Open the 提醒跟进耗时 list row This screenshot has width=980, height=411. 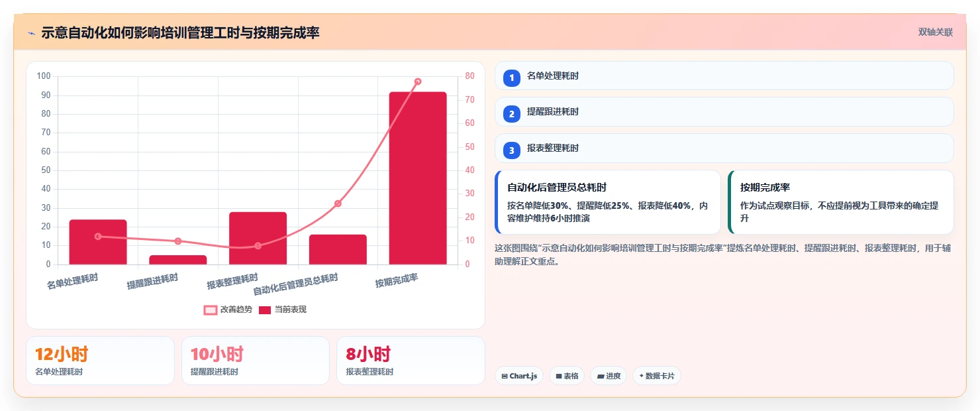[x=724, y=112]
